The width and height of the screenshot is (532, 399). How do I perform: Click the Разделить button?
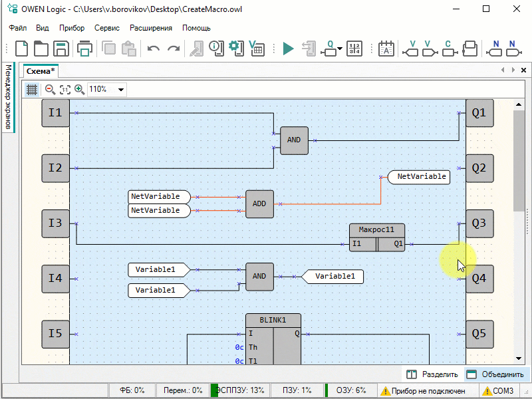432,374
